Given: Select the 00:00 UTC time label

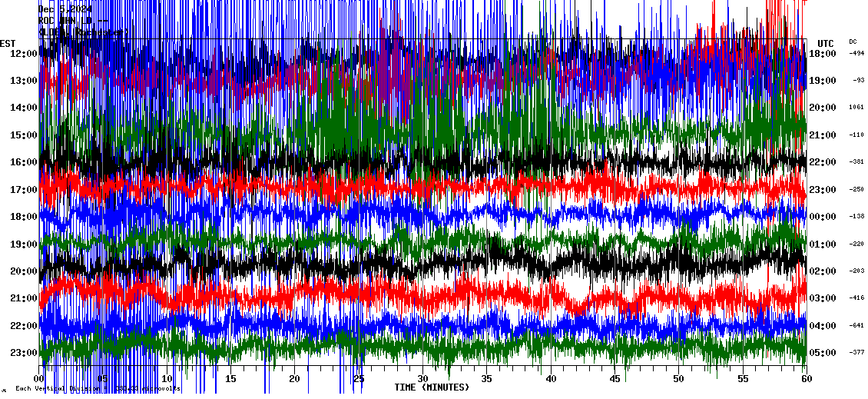Looking at the screenshot, I should [823, 217].
